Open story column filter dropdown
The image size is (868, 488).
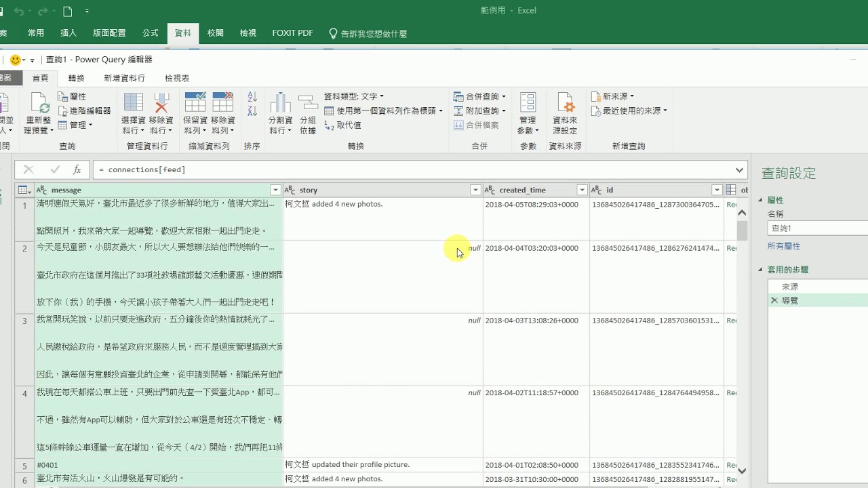475,190
